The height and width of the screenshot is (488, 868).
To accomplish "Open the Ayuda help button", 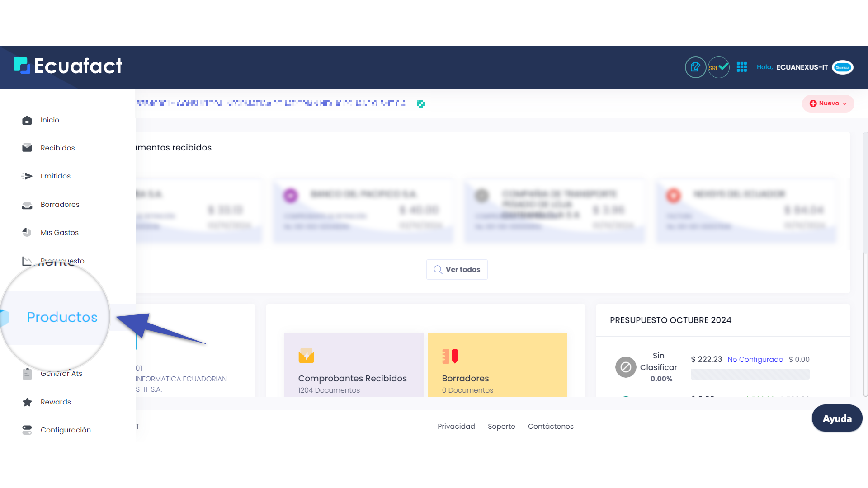I will (x=837, y=418).
